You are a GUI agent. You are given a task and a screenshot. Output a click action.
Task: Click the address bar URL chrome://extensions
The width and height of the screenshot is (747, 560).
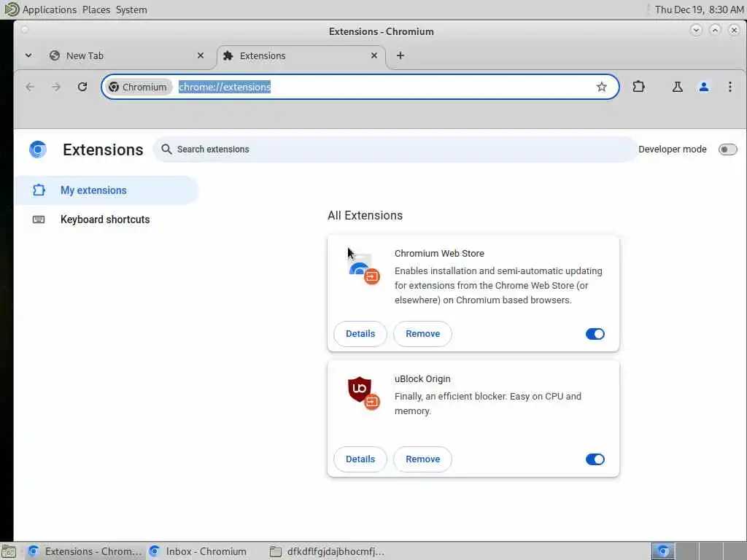225,87
